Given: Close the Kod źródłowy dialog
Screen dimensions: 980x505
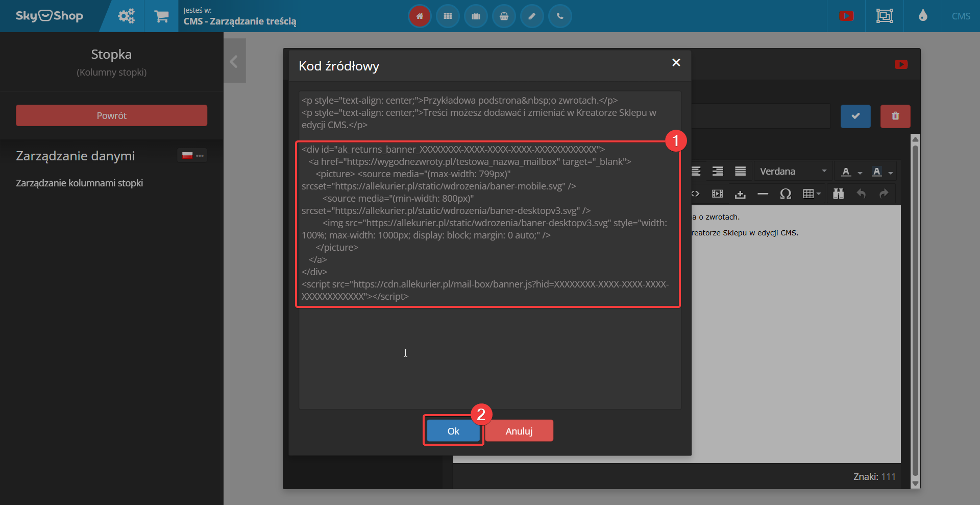Looking at the screenshot, I should tap(676, 62).
